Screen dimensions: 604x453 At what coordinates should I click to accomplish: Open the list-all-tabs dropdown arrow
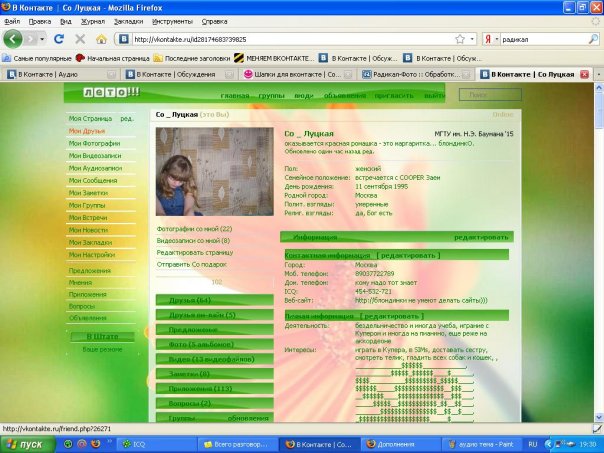[599, 74]
